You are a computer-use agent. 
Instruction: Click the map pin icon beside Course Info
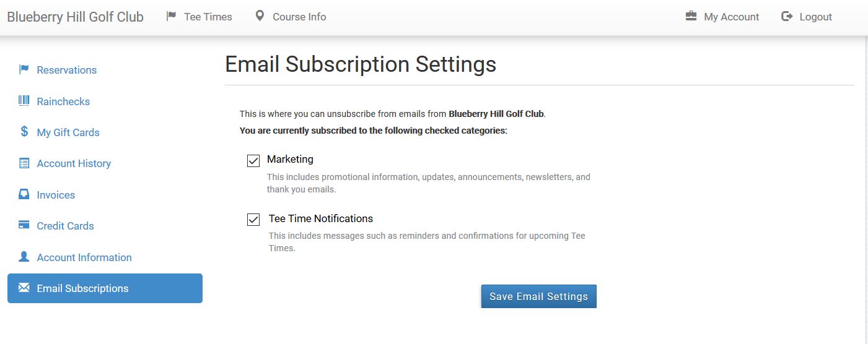260,16
